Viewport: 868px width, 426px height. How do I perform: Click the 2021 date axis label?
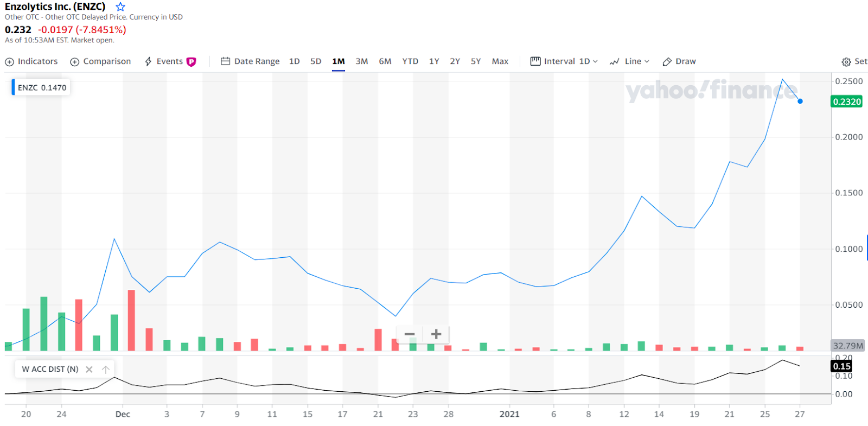(509, 414)
